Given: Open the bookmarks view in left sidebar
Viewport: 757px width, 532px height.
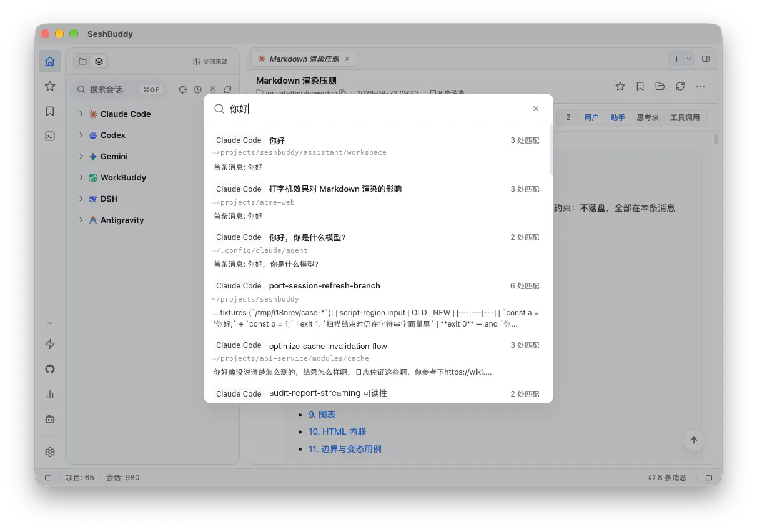Looking at the screenshot, I should point(50,111).
